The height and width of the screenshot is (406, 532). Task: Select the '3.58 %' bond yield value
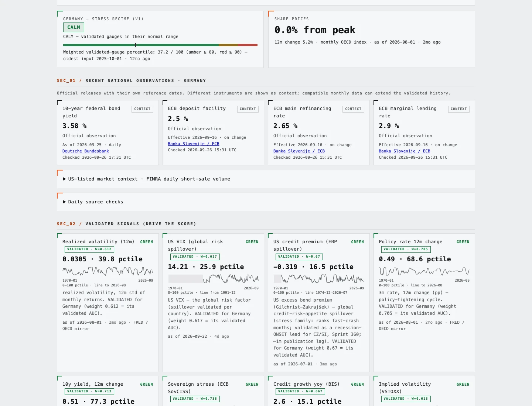pyautogui.click(x=75, y=126)
